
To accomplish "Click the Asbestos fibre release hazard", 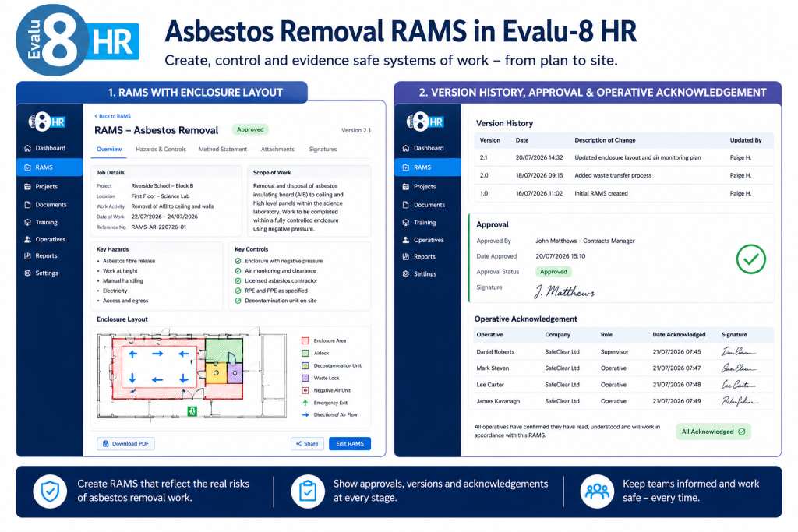I will [129, 261].
